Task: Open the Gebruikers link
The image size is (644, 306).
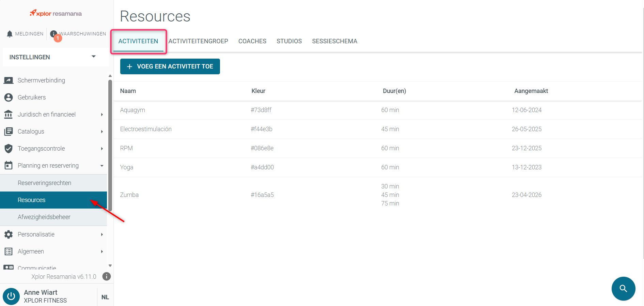Action: pyautogui.click(x=32, y=97)
